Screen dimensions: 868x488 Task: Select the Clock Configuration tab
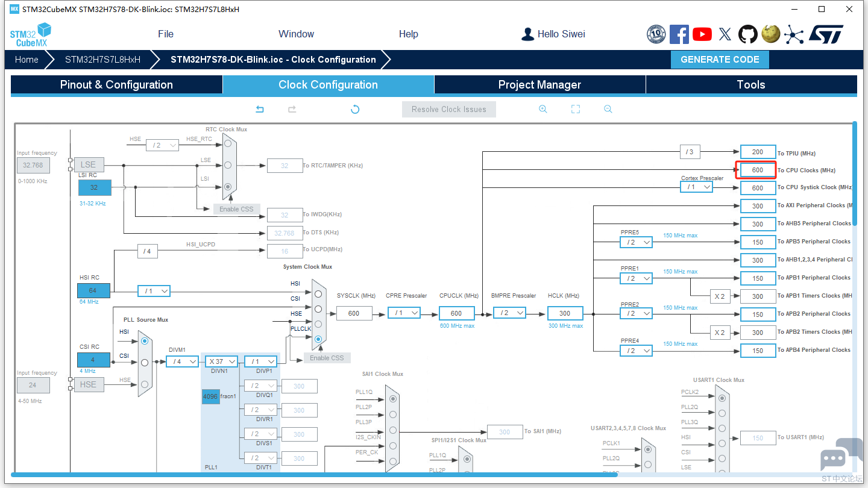point(329,85)
